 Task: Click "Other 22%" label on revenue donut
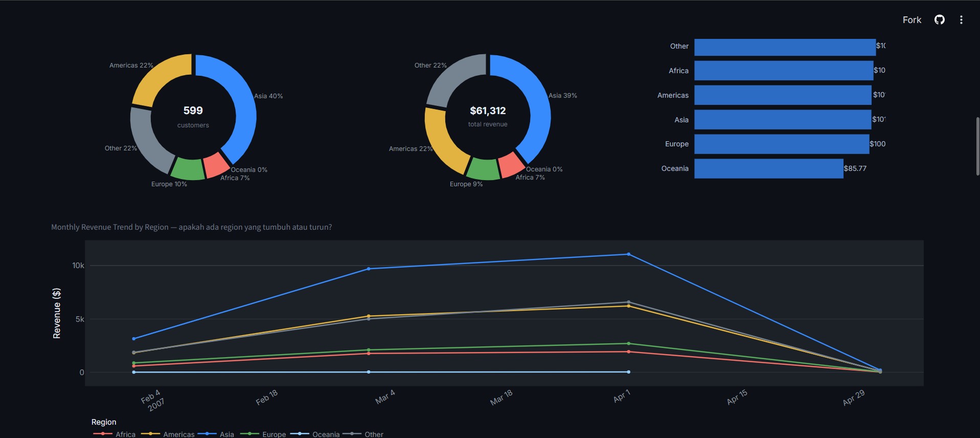point(430,65)
